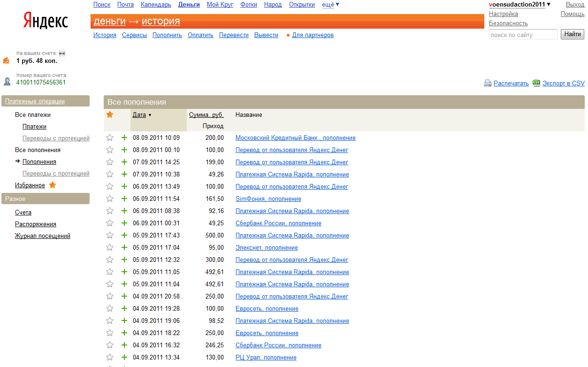Click the glasses icon to hide the balance
This screenshot has width=588, height=367.
tap(62, 54)
